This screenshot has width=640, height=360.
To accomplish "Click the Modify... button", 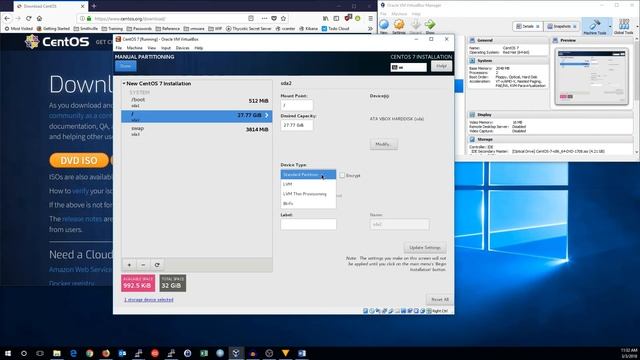I will [384, 144].
